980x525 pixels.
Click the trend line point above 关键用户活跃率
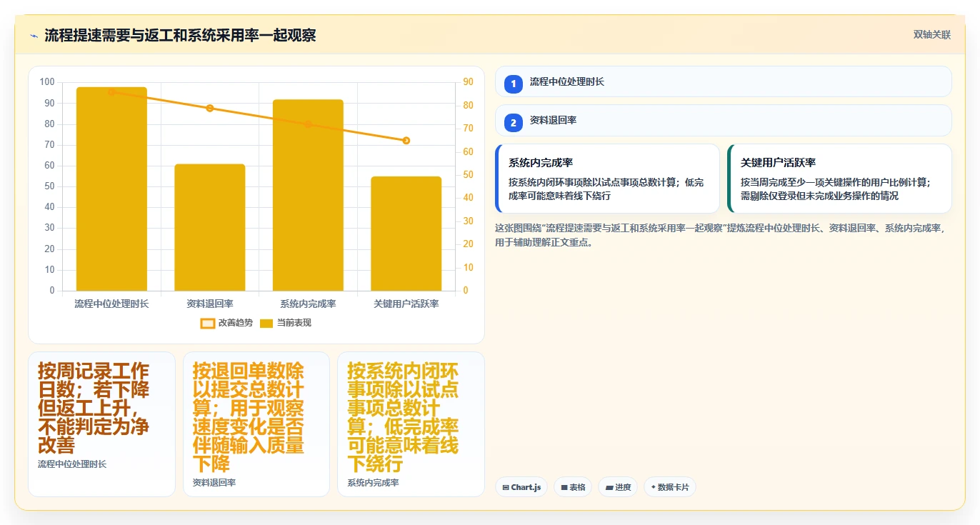406,141
